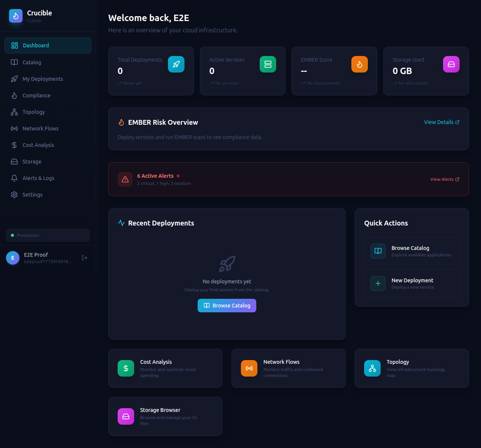Click the Browse Catalog button
Screen dimensions: 481x448
point(227,306)
